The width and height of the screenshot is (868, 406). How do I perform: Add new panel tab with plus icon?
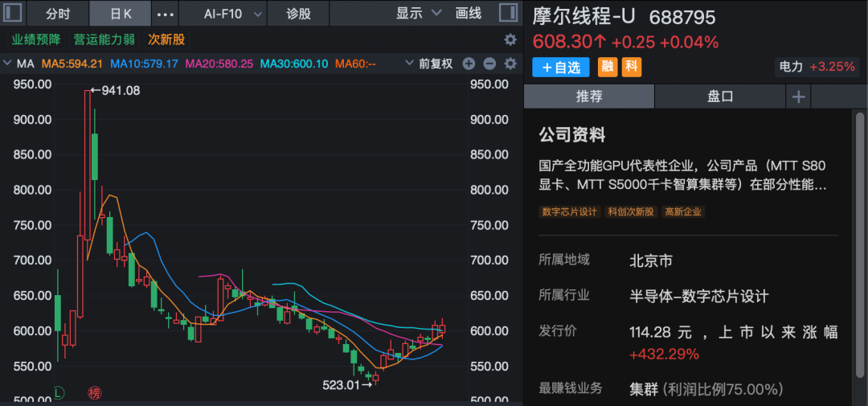pyautogui.click(x=798, y=96)
